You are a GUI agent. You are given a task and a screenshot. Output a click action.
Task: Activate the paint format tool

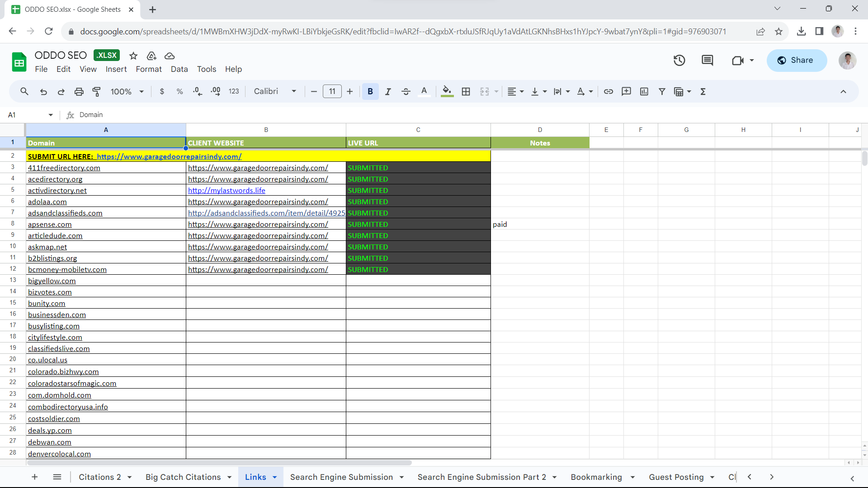tap(97, 92)
